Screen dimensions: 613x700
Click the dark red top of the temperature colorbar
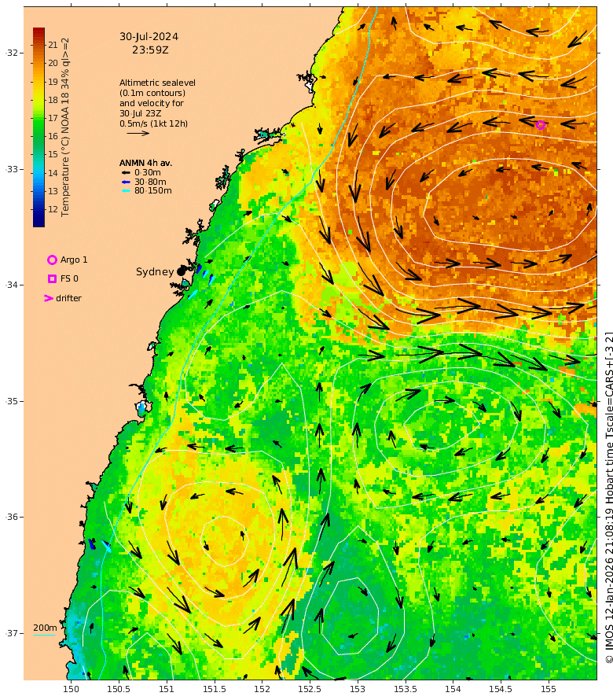[39, 31]
